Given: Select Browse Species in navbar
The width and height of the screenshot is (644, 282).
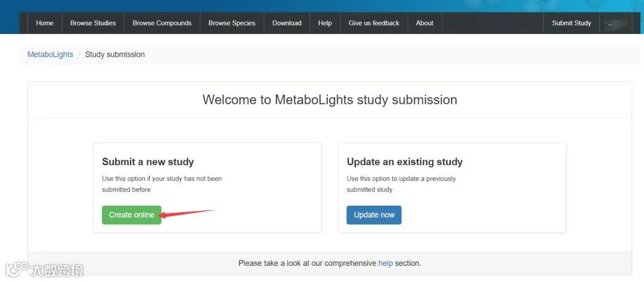Looking at the screenshot, I should (232, 23).
